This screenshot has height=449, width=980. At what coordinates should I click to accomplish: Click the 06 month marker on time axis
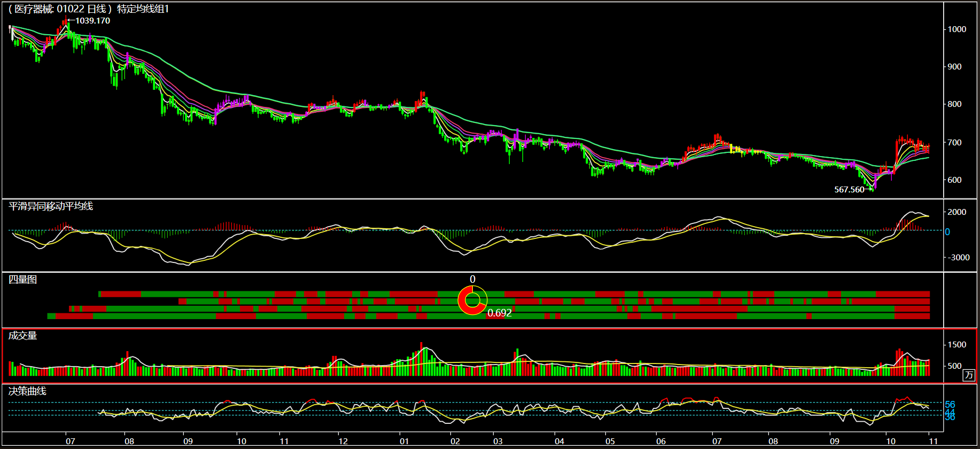pos(661,442)
